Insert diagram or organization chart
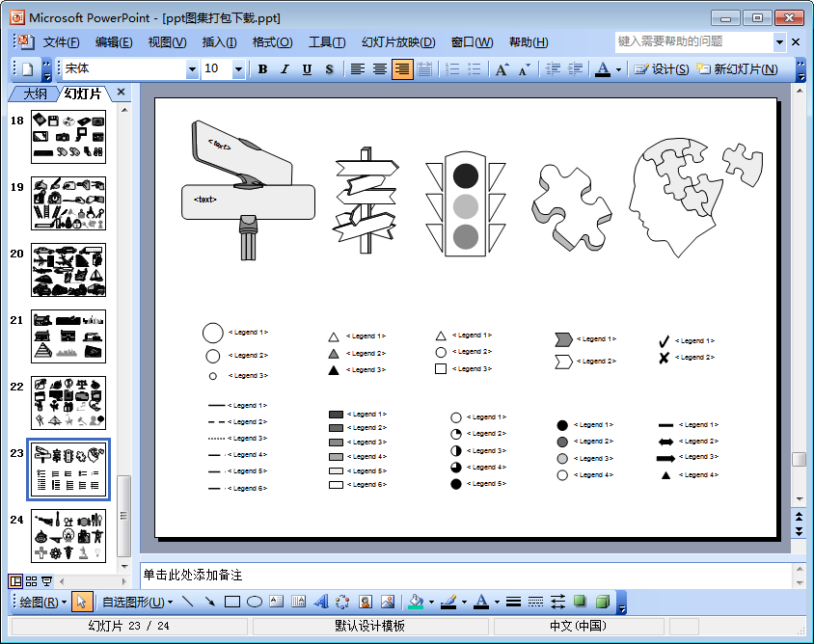This screenshot has width=814, height=644. [x=342, y=602]
